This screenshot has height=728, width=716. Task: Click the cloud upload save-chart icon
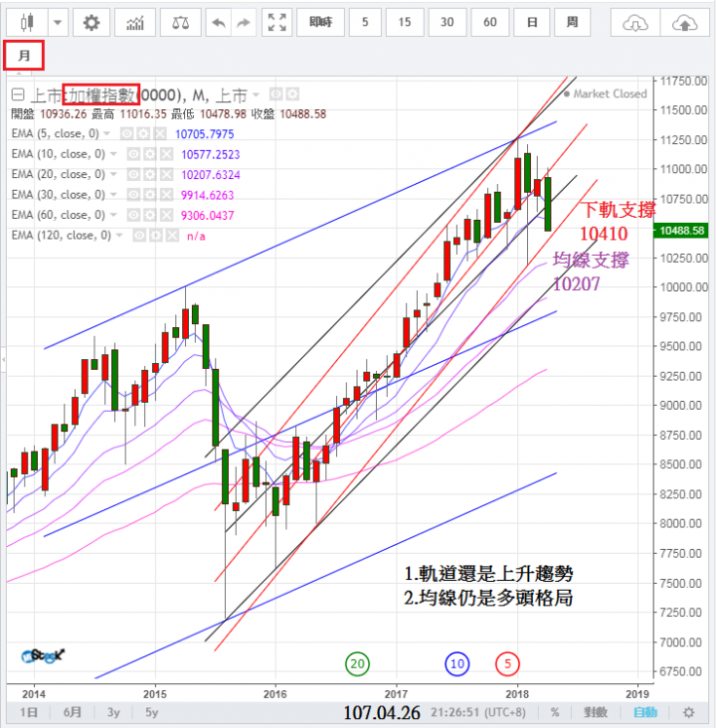click(685, 22)
